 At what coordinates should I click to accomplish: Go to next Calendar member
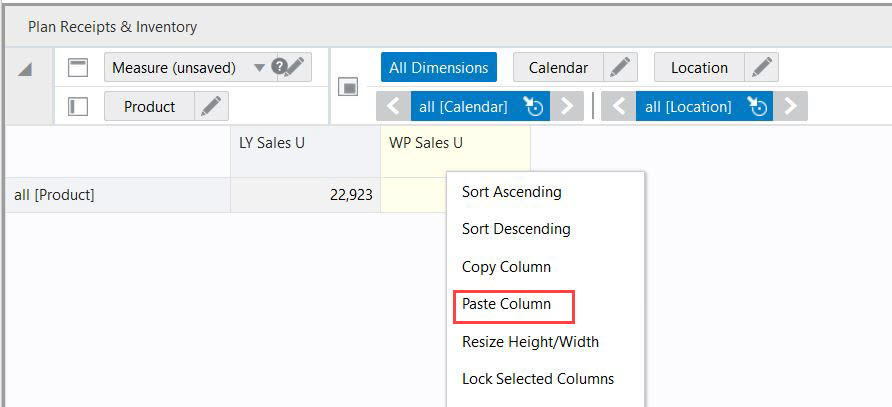click(567, 106)
